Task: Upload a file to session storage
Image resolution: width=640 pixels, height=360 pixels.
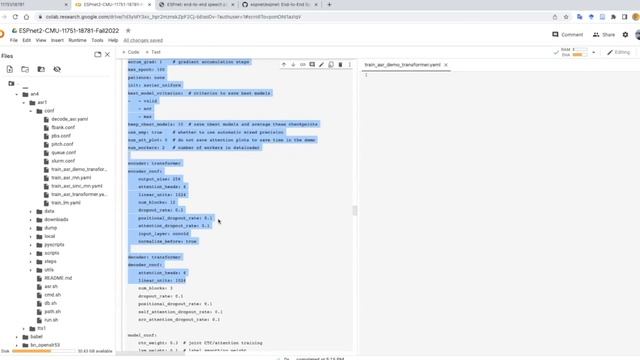Action: point(10,69)
